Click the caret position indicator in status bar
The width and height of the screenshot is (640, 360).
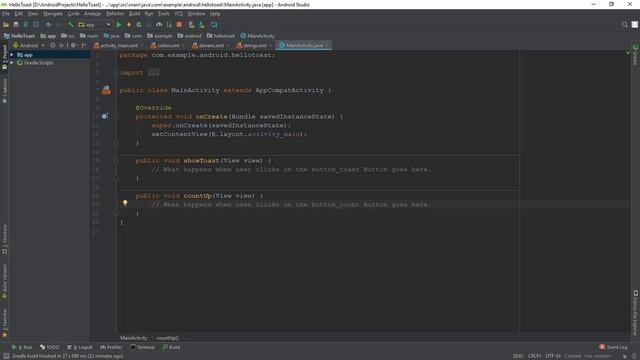518,356
